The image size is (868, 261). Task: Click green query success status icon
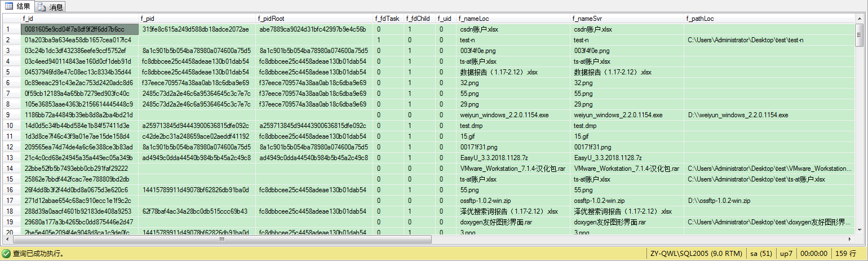click(x=6, y=254)
